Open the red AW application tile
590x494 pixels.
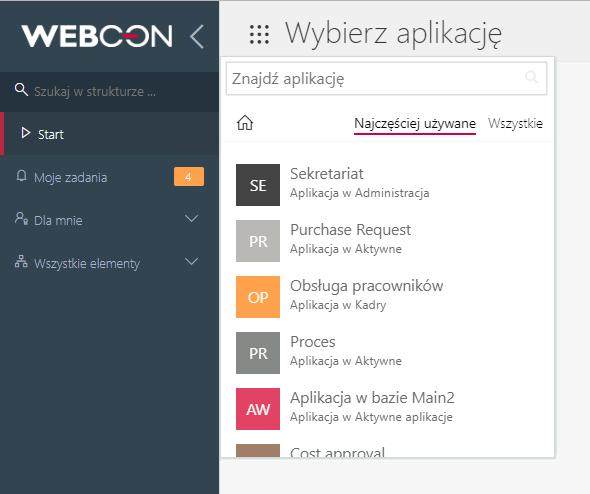tap(258, 409)
